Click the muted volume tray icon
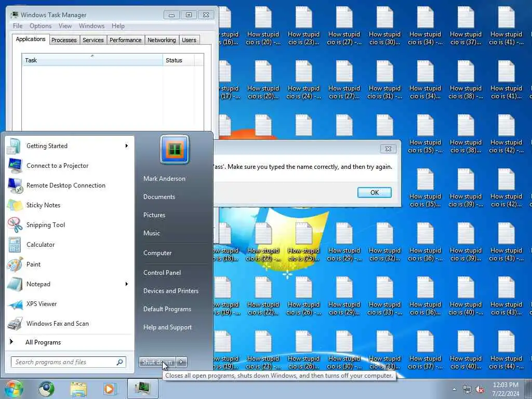 point(480,390)
